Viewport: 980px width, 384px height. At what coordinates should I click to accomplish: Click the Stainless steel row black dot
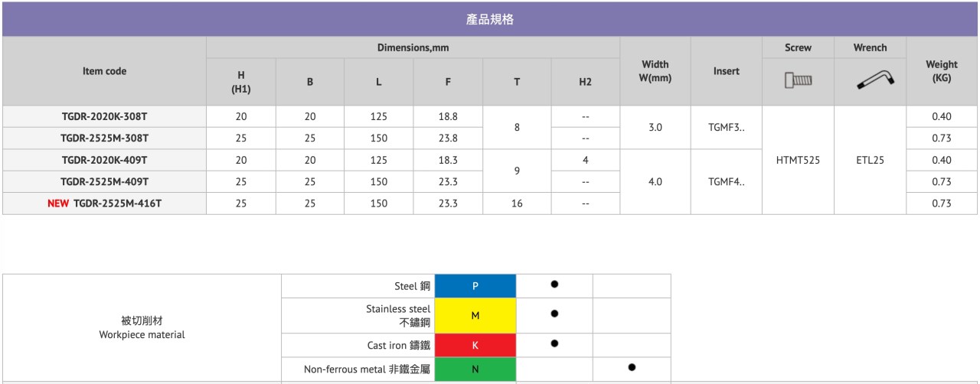(554, 314)
